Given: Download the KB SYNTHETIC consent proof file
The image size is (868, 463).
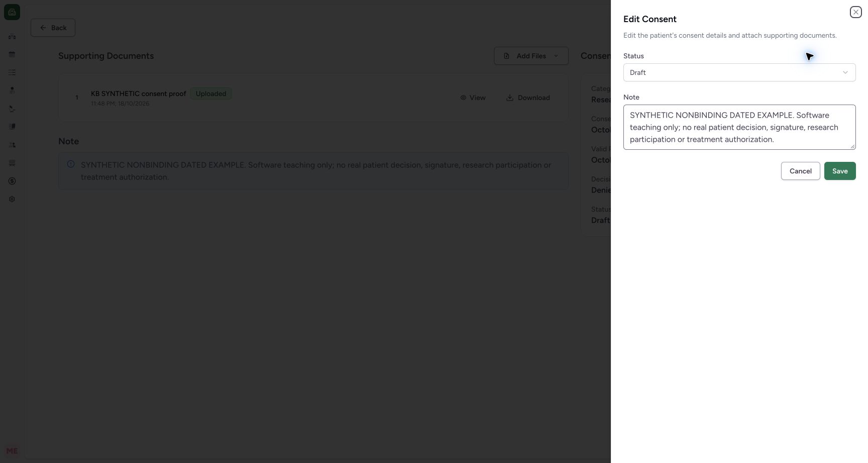Looking at the screenshot, I should pos(528,98).
